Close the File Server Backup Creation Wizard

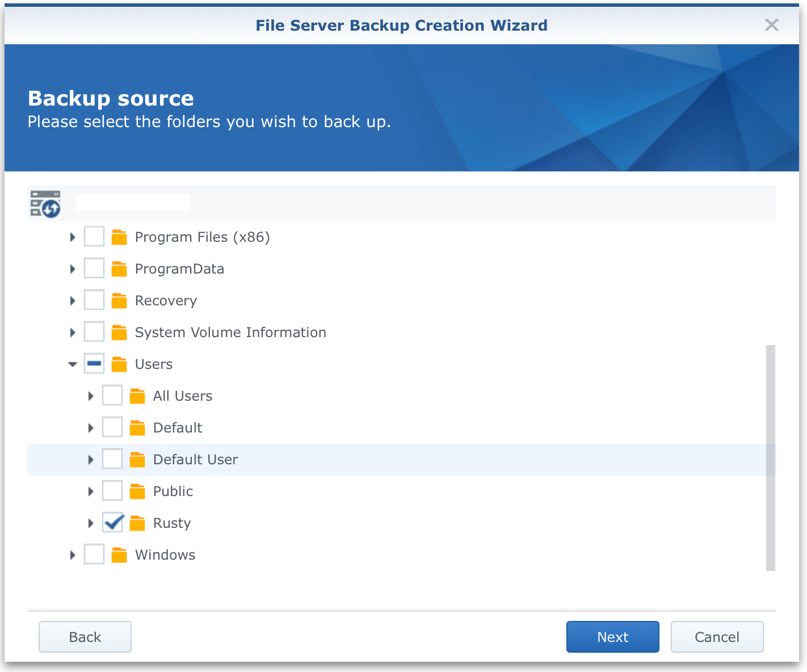(771, 25)
